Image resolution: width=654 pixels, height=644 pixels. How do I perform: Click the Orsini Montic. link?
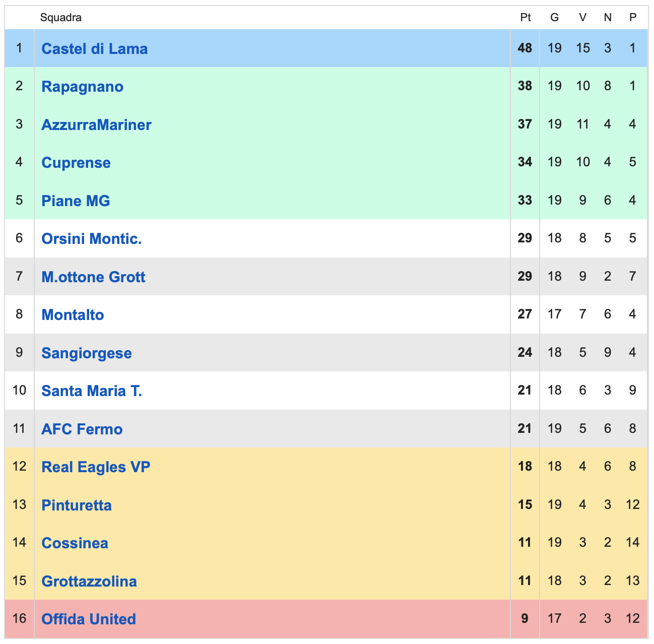pyautogui.click(x=91, y=239)
